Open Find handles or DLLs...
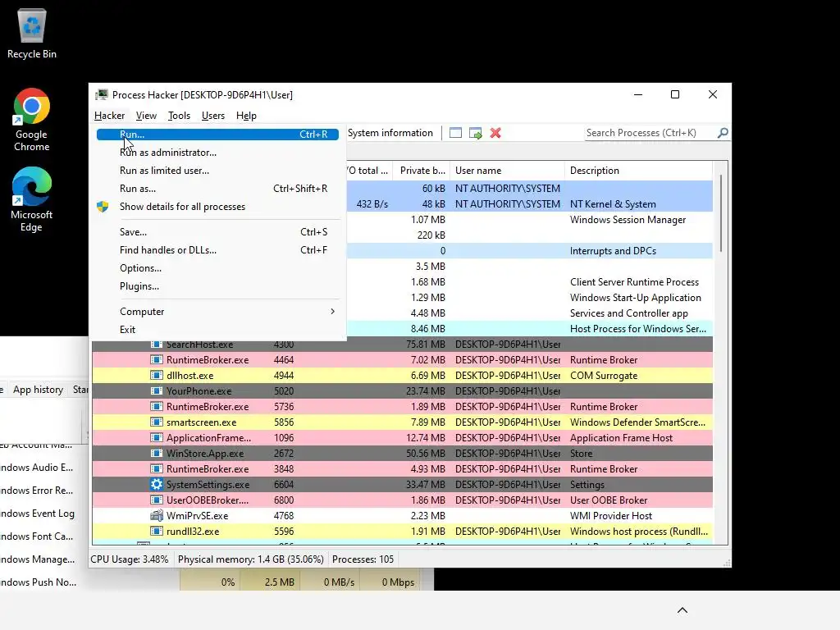Image resolution: width=840 pixels, height=630 pixels. [x=217, y=250]
